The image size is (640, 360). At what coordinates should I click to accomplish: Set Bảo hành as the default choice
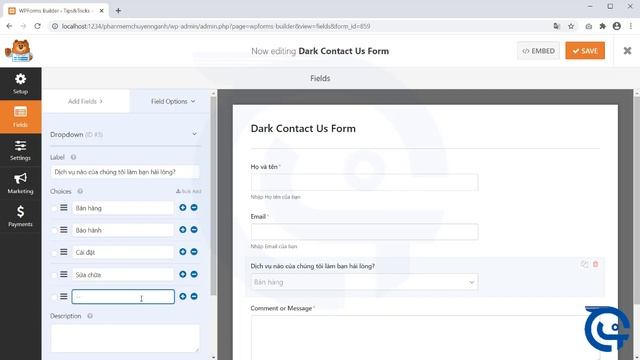pos(54,231)
